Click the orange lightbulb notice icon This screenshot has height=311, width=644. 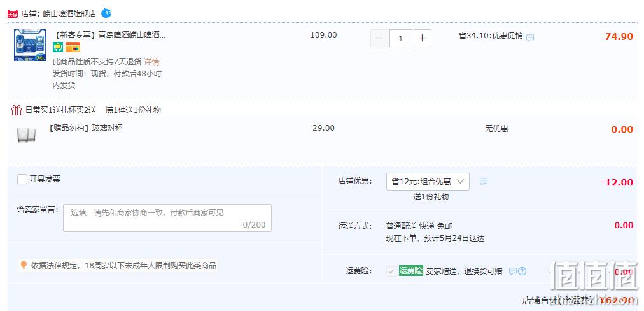tap(24, 265)
